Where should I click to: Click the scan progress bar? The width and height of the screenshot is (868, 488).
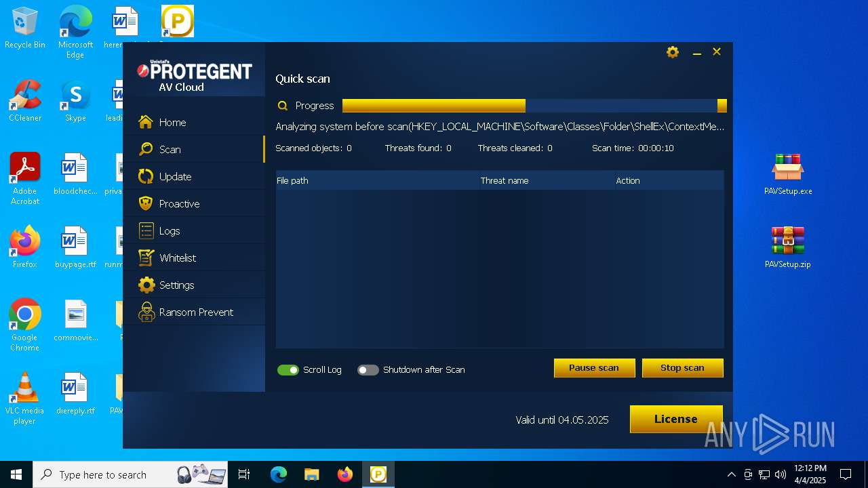[534, 106]
